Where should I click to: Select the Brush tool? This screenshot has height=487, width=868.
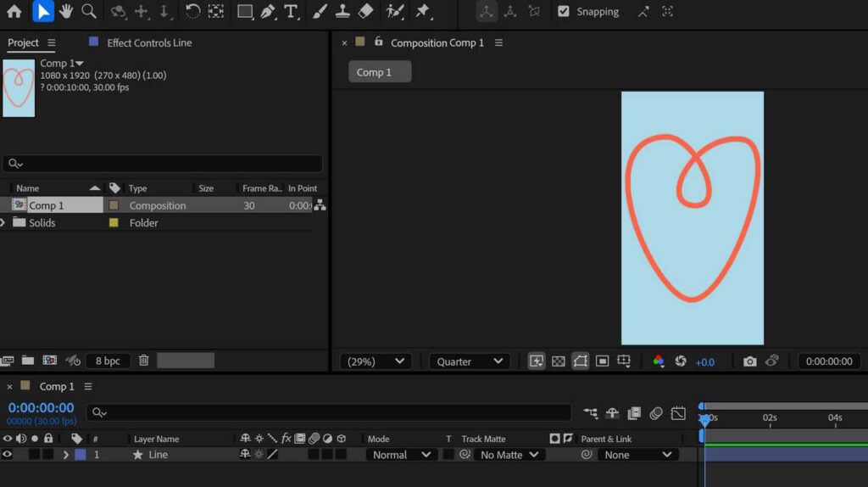(320, 11)
